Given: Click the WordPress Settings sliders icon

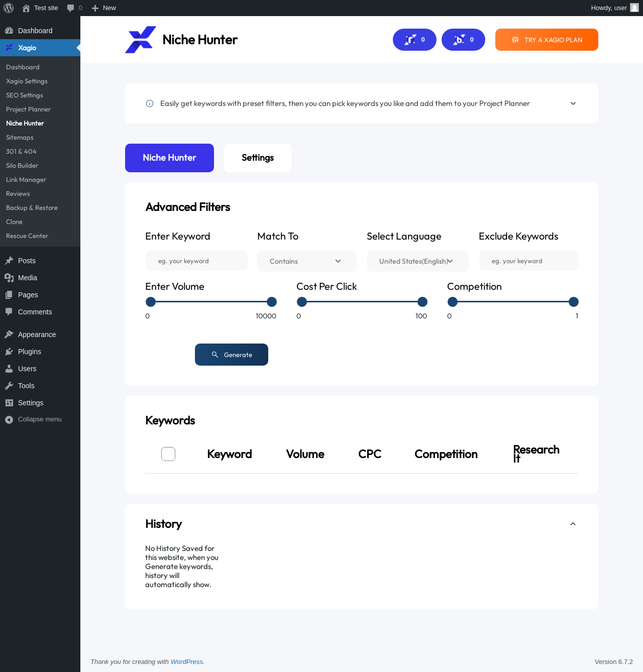Looking at the screenshot, I should pos(9,403).
